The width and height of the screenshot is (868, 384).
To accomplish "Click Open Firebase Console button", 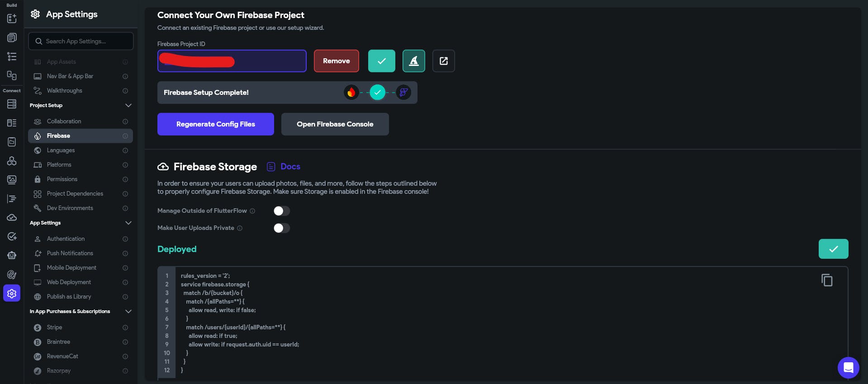I will tap(335, 124).
